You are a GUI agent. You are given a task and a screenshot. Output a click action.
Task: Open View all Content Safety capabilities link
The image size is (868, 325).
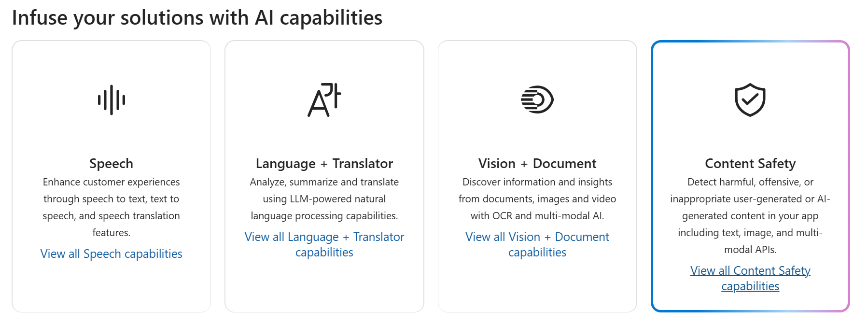(x=750, y=278)
